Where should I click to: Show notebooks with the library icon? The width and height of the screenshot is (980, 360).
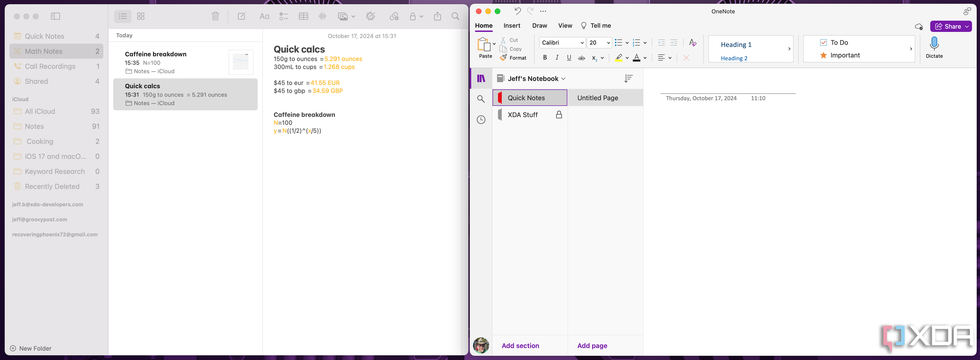click(x=481, y=78)
